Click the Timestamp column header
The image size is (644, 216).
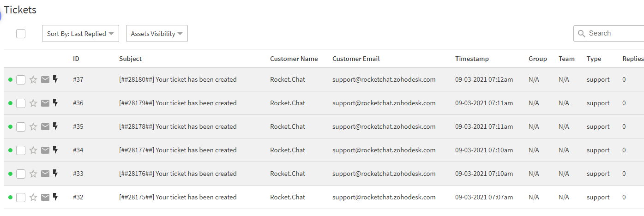point(472,59)
